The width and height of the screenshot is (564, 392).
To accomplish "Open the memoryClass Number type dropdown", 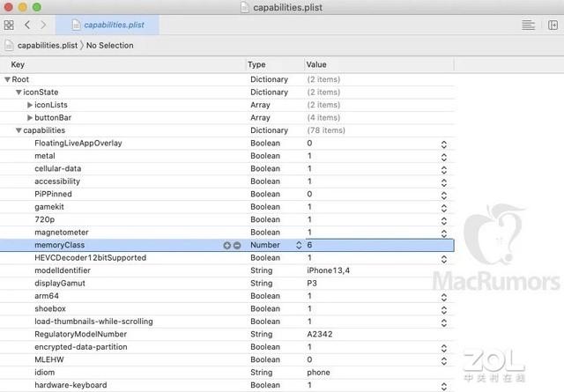I will pos(299,245).
